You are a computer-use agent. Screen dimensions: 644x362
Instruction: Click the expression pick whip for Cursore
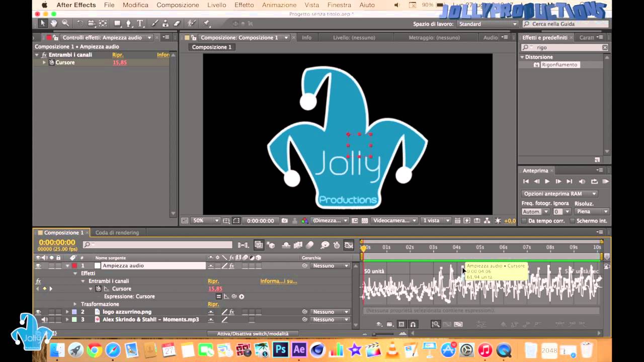pyautogui.click(x=234, y=296)
